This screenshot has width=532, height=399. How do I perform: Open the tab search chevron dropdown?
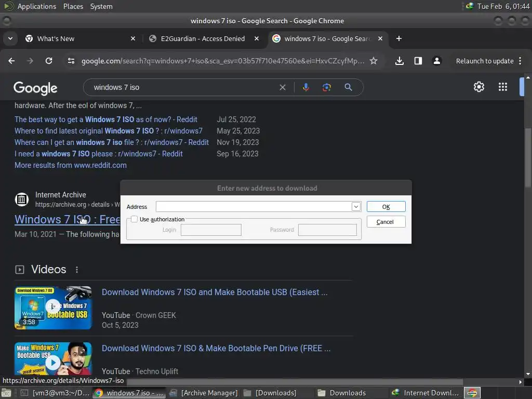click(10, 38)
